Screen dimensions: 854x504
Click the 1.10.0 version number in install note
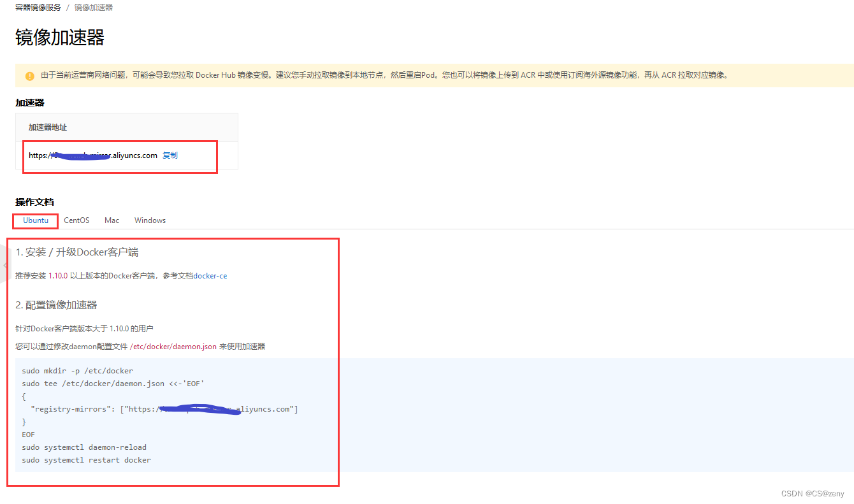coord(58,276)
